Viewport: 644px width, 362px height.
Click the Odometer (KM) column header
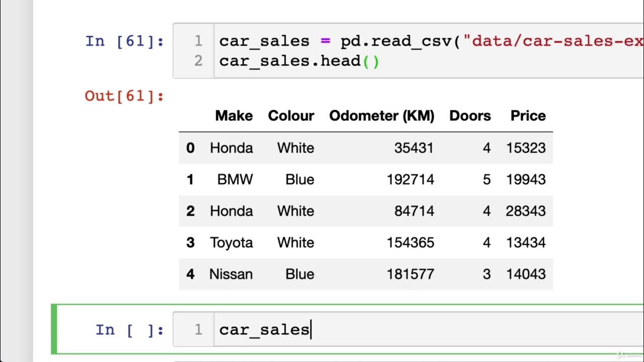tap(381, 116)
